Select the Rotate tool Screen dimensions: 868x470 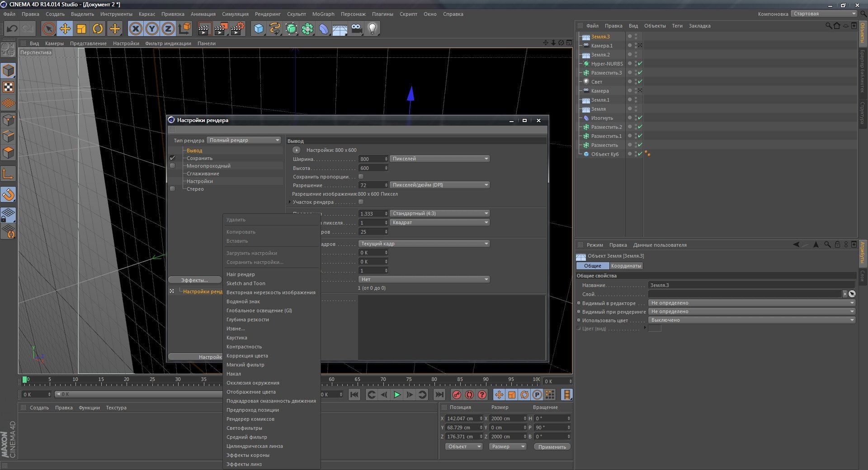[98, 29]
